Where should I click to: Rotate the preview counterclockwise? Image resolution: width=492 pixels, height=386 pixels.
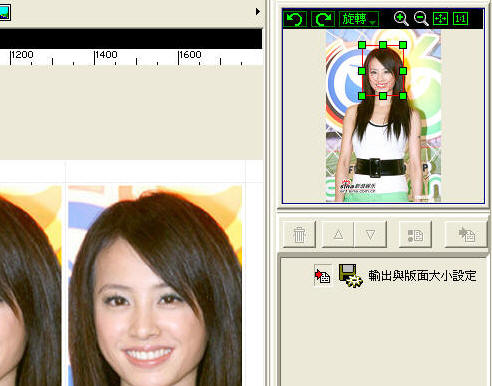pos(295,19)
